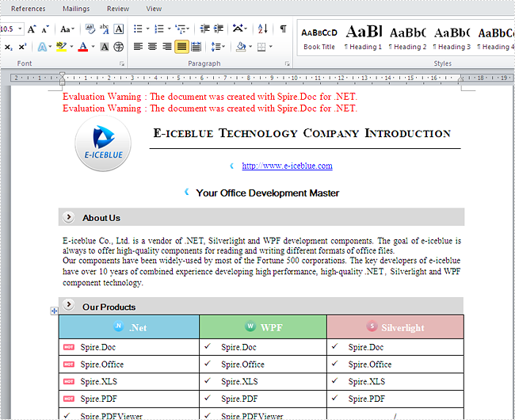Click the Character Border icon

point(119,29)
